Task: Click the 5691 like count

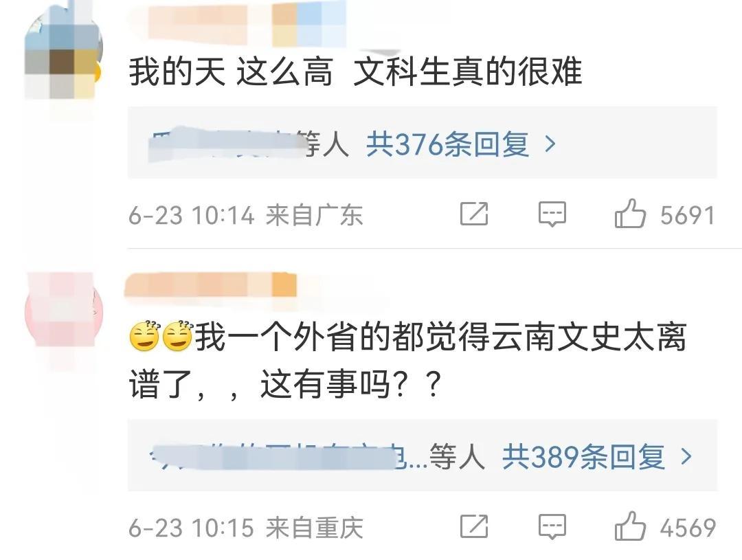Action: [x=688, y=215]
